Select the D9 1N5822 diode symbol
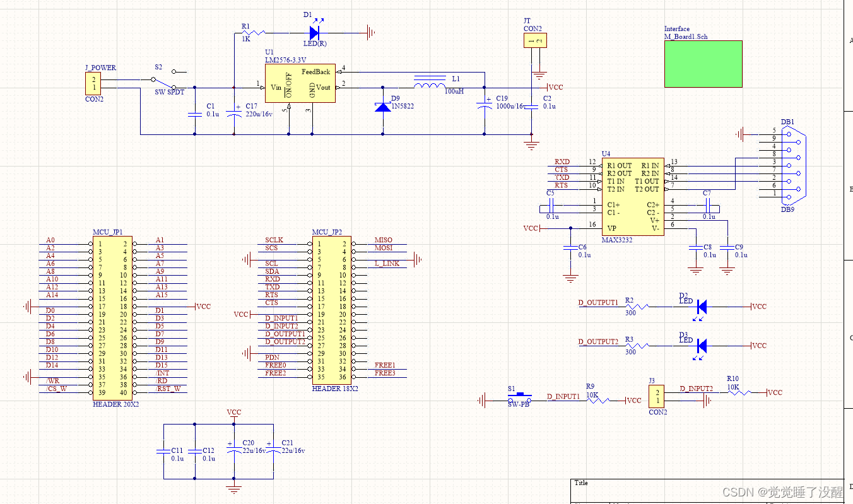Screen dimensions: 853x504 (x=382, y=107)
